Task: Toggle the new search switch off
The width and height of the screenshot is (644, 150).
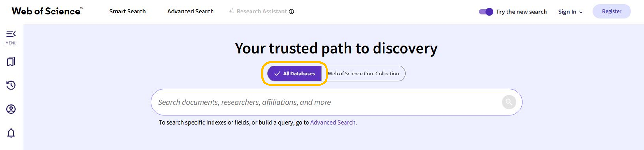Action: tap(486, 12)
